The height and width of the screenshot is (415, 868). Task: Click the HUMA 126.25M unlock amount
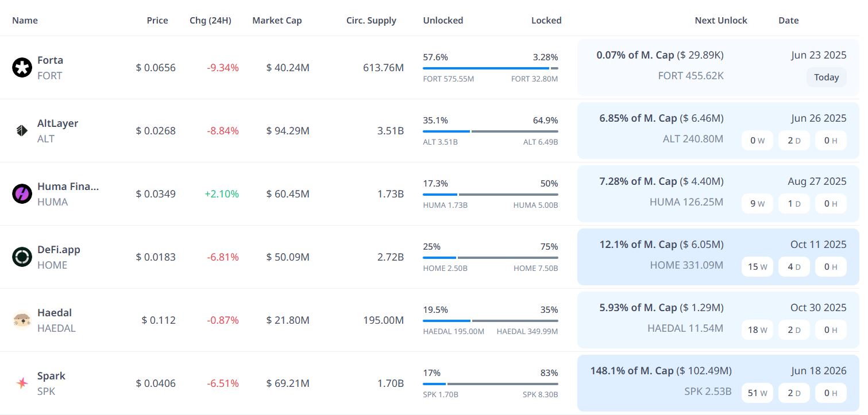click(x=686, y=202)
